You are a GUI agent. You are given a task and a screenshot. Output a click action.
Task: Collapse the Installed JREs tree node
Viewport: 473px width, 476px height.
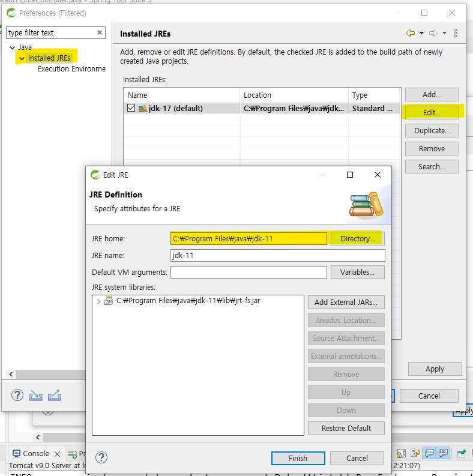(22, 58)
